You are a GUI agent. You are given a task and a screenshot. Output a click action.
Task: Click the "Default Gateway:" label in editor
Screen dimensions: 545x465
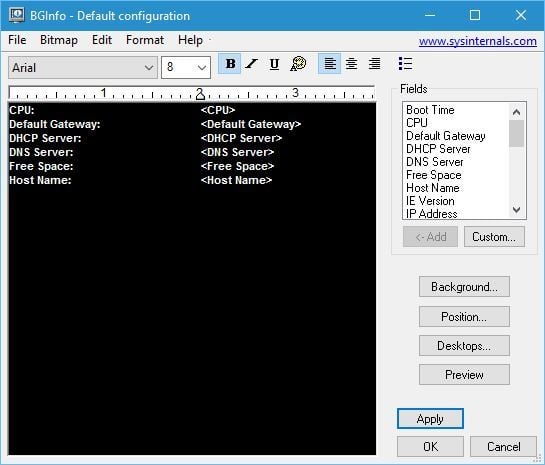[x=55, y=124]
